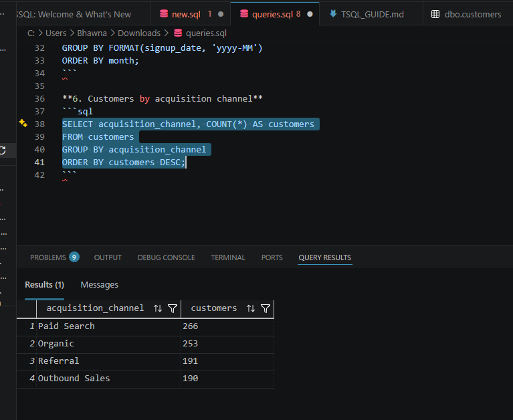Viewport: 513px width, 420px height.
Task: Click the Users breadcrumb segment
Action: coord(56,33)
